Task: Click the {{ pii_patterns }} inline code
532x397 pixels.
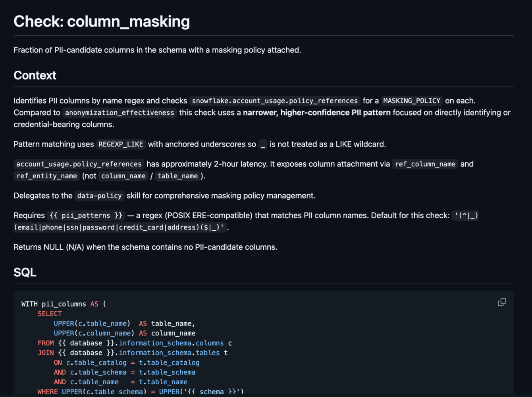Action: (86, 216)
